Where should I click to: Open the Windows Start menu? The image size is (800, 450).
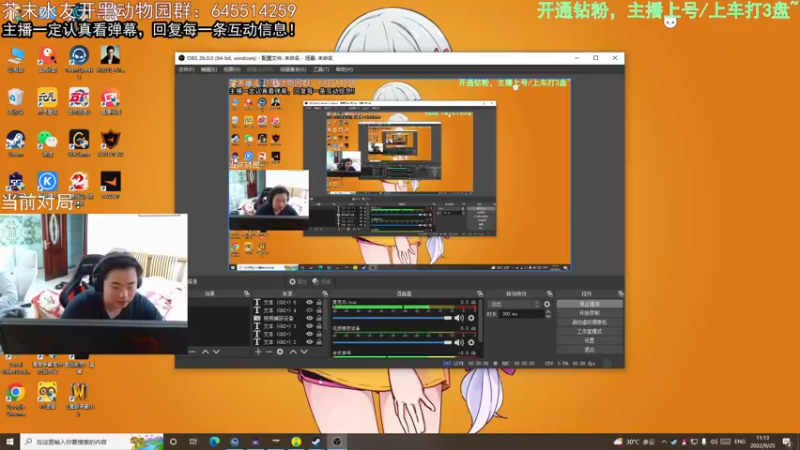(x=10, y=441)
